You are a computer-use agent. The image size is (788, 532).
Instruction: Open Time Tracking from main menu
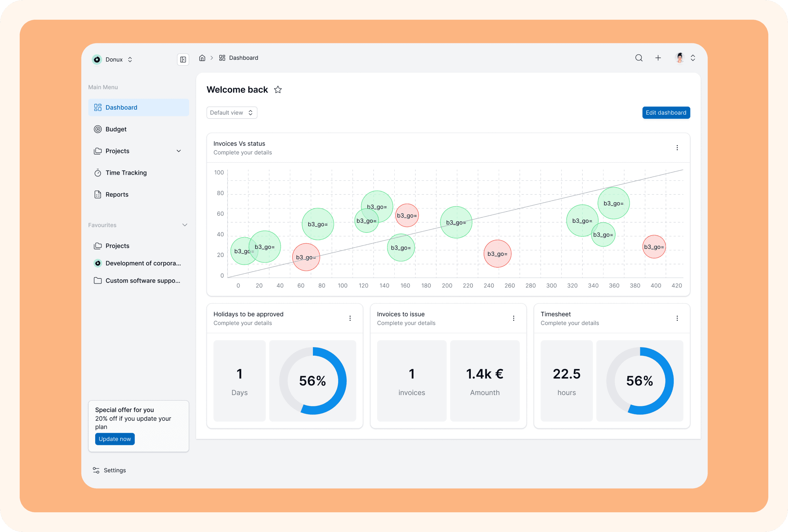(x=126, y=173)
